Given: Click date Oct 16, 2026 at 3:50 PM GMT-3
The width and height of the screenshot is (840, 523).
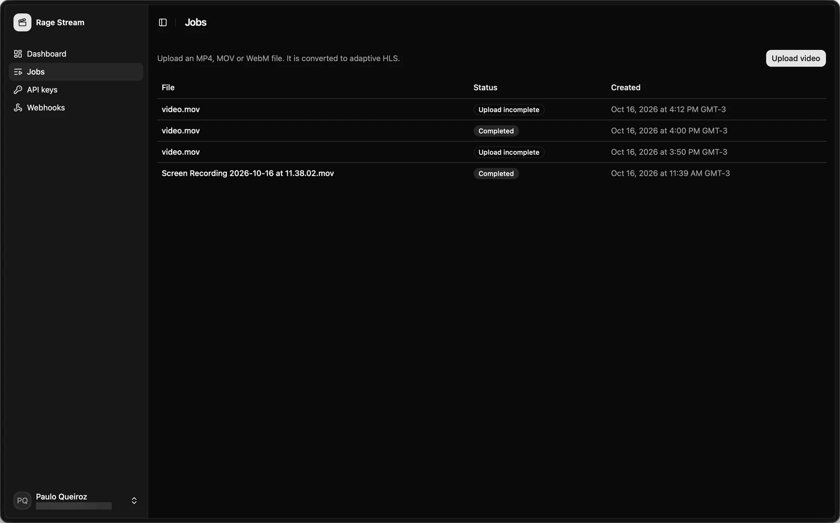Looking at the screenshot, I should 669,152.
